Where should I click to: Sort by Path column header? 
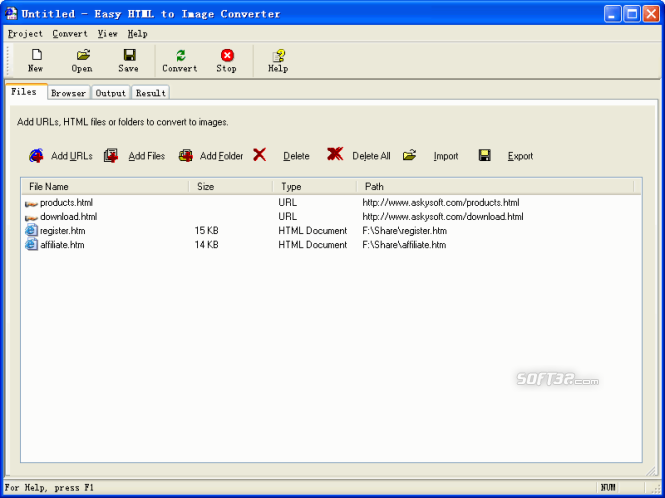(495, 187)
